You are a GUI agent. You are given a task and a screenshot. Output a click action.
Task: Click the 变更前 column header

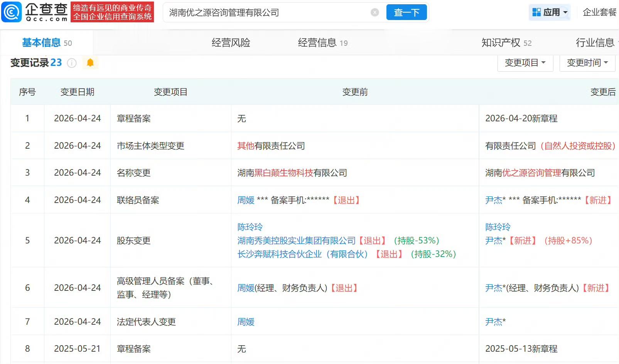pyautogui.click(x=355, y=92)
